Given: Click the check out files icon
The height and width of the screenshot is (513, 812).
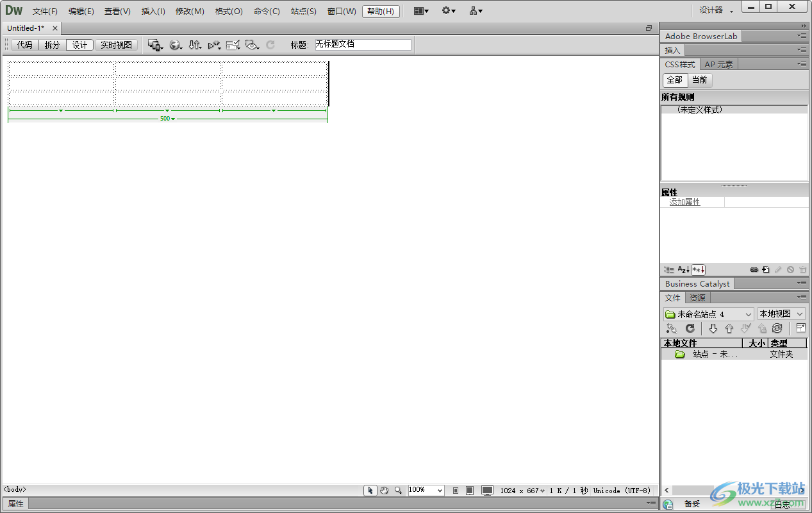Looking at the screenshot, I should pos(745,328).
